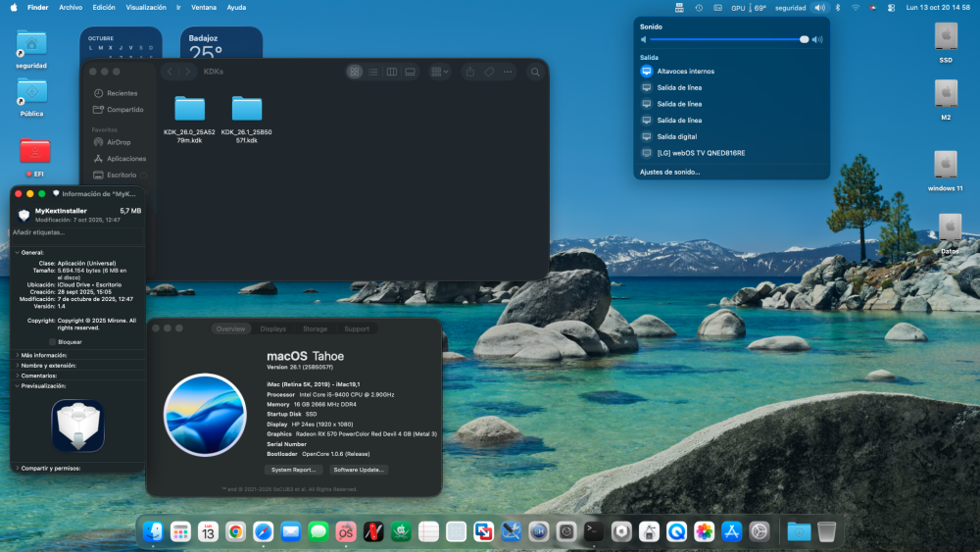
Task: Switch to the Displays tab
Action: [x=273, y=328]
